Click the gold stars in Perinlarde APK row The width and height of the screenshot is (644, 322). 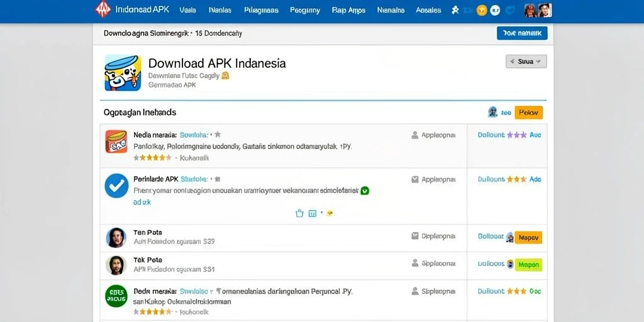tap(517, 179)
